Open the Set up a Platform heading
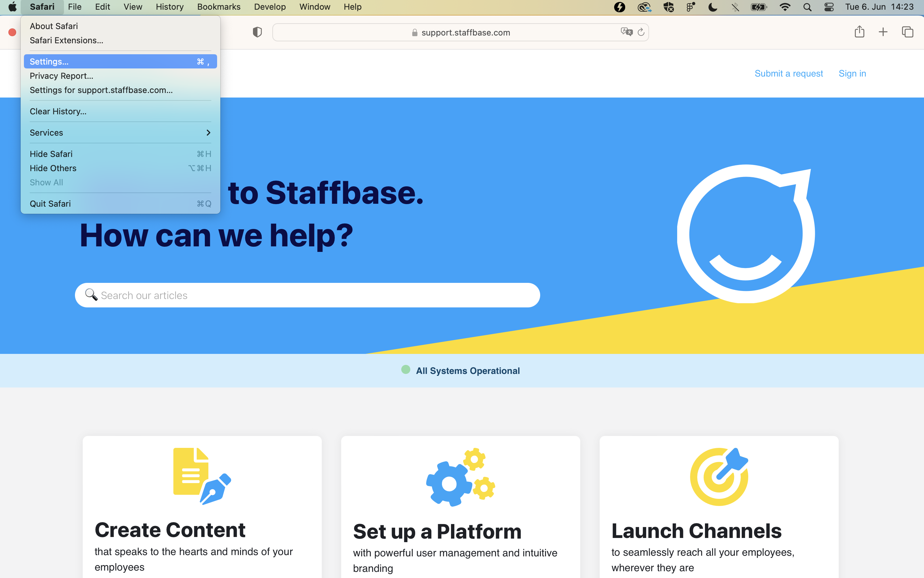 click(437, 532)
